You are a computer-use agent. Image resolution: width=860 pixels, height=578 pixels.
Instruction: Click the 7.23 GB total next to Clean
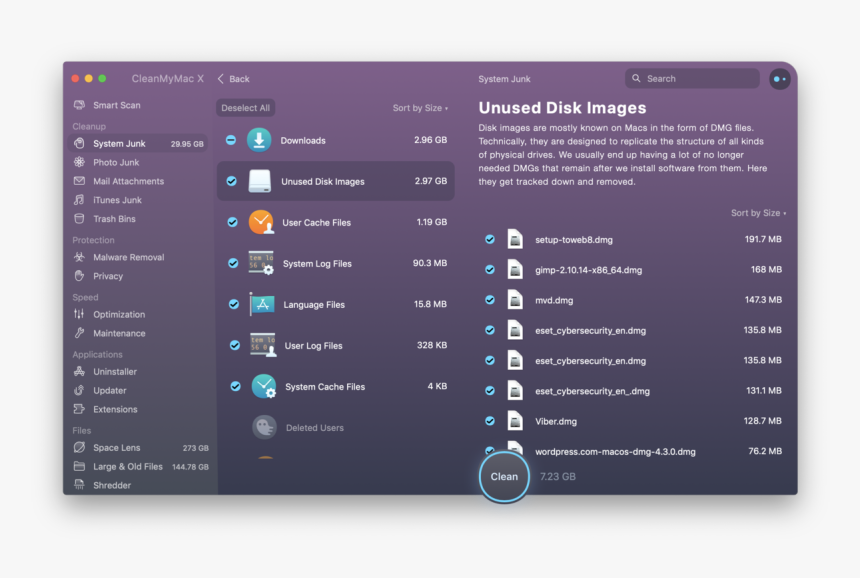[558, 477]
